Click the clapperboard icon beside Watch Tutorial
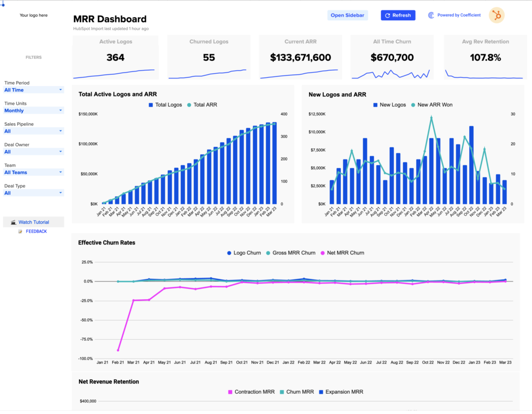Image resolution: width=532 pixels, height=414 pixels. click(x=13, y=222)
